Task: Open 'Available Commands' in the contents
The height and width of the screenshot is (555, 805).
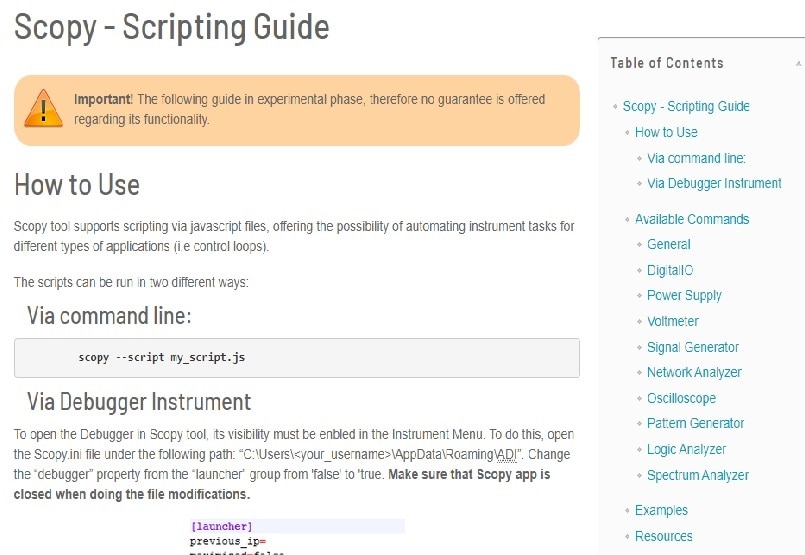Action: 692,219
